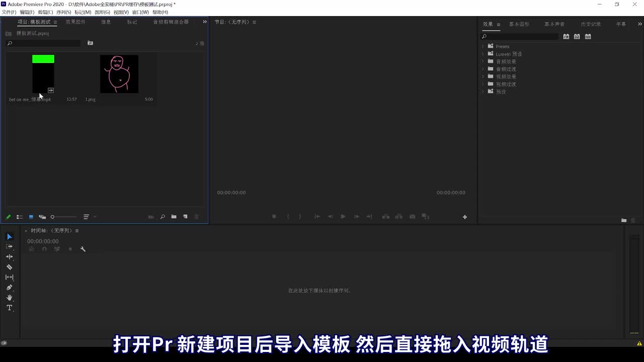Click Go to In point button
Image resolution: width=644 pixels, height=362 pixels.
(x=317, y=217)
